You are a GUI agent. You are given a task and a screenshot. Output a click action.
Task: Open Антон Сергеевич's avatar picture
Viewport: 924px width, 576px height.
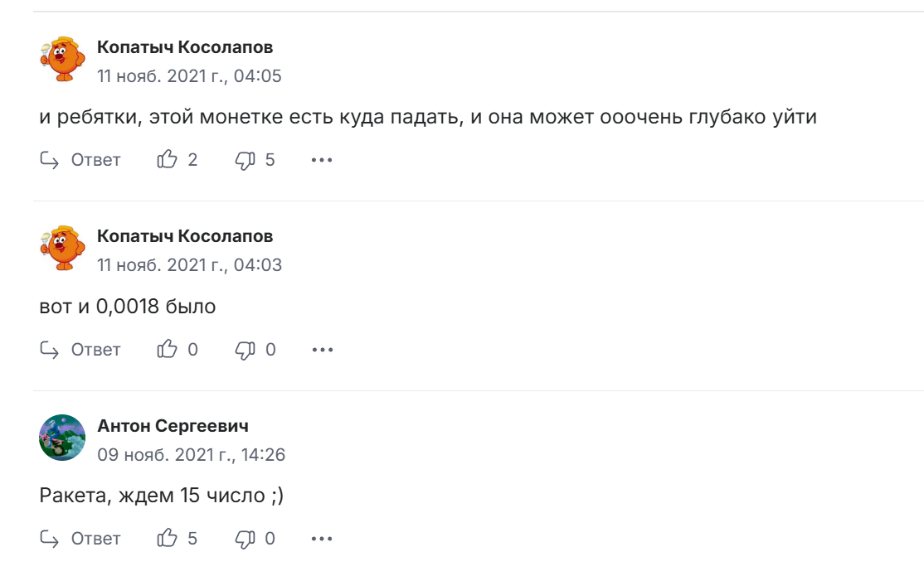62,438
